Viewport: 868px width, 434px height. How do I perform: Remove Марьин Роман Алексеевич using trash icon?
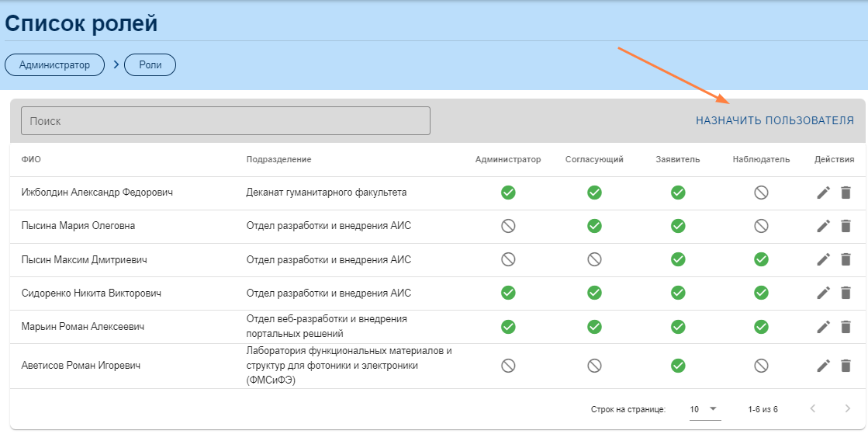[846, 327]
